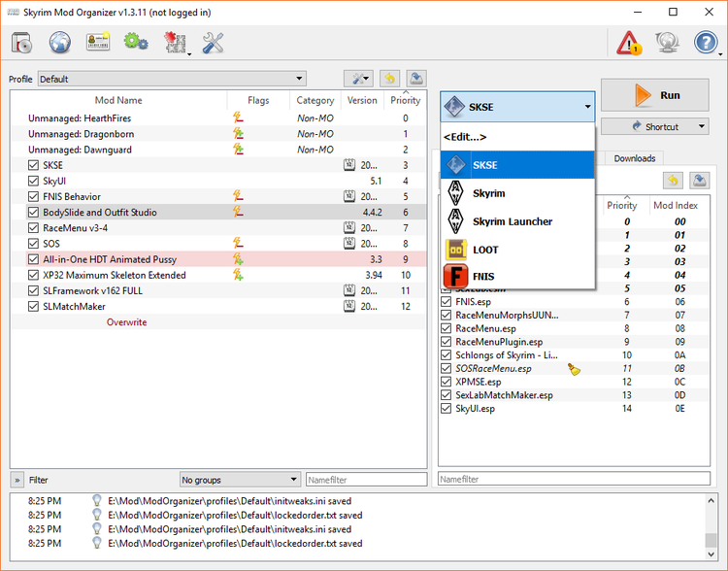Open the Shortcut dropdown arrow
728x571 pixels.
(x=701, y=126)
